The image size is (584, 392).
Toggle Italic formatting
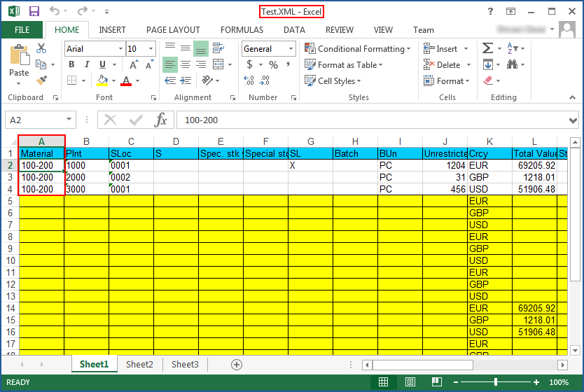[x=87, y=65]
